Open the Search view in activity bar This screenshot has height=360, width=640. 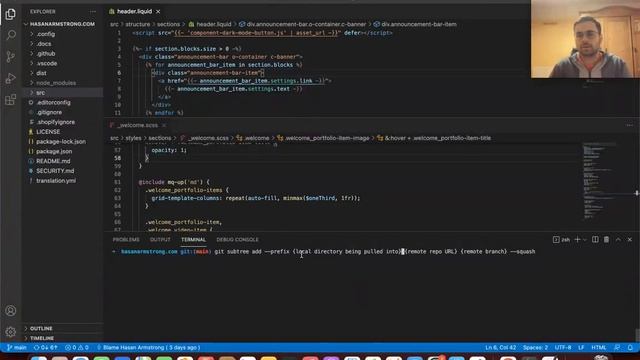coord(11,35)
